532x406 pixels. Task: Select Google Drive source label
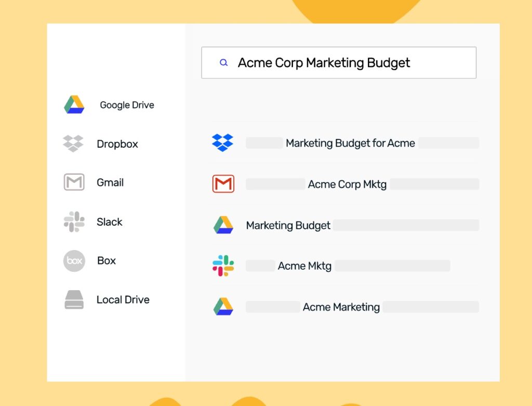point(127,105)
